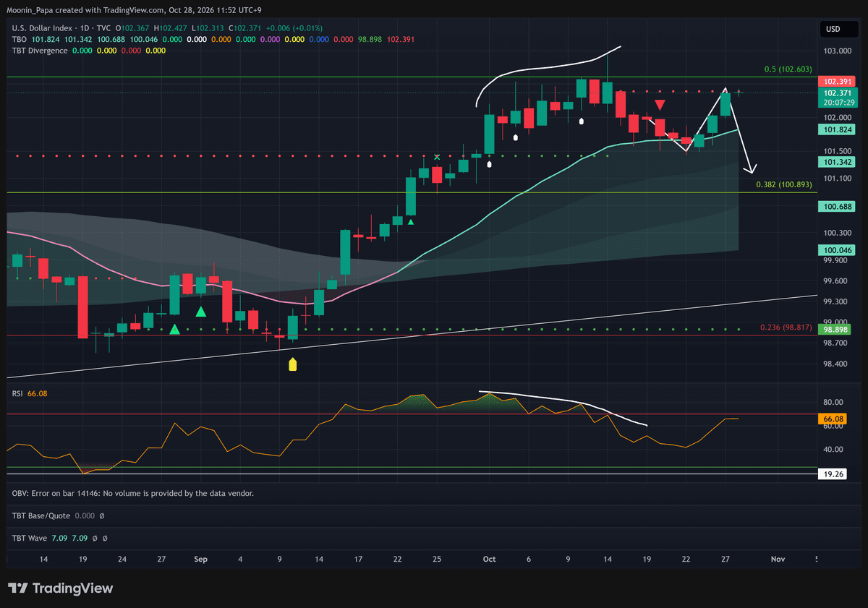This screenshot has height=608, width=868.
Task: Click the 101.342 price axis label
Action: [x=838, y=162]
